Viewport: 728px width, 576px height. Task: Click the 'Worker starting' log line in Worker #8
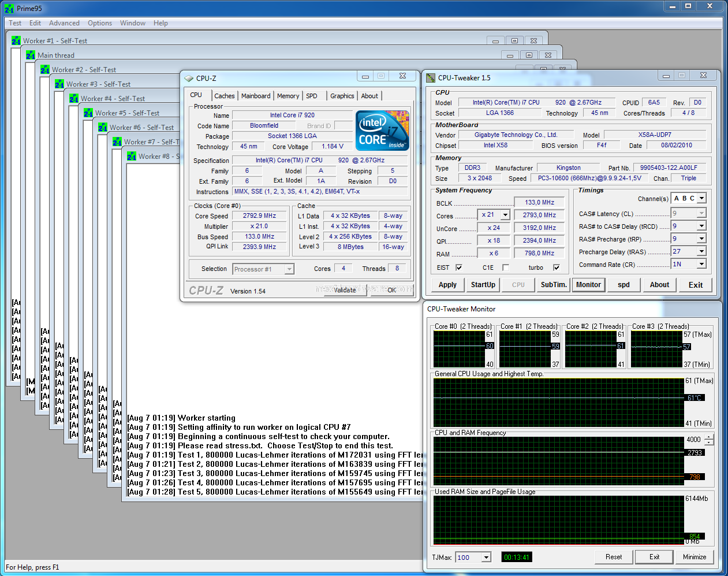(181, 418)
